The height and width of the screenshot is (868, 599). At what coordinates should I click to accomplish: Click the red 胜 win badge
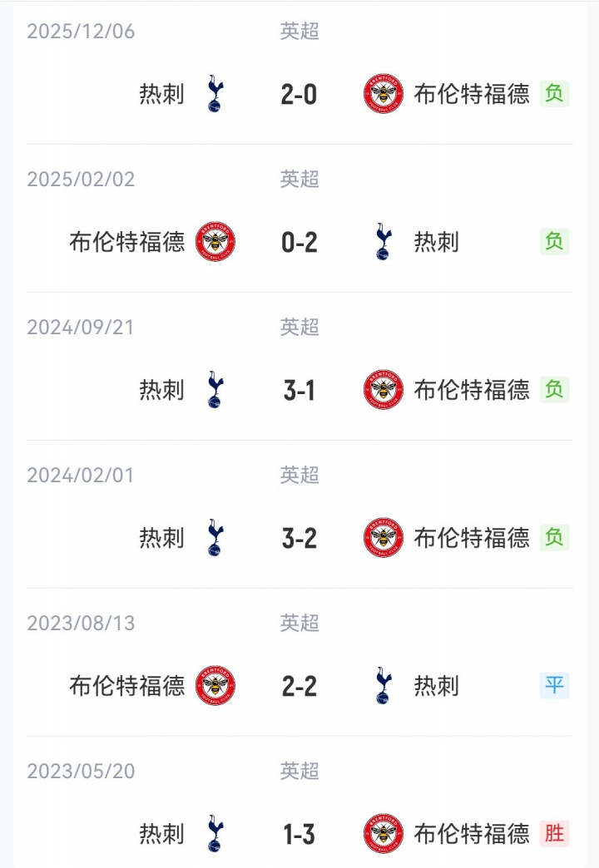(x=554, y=833)
